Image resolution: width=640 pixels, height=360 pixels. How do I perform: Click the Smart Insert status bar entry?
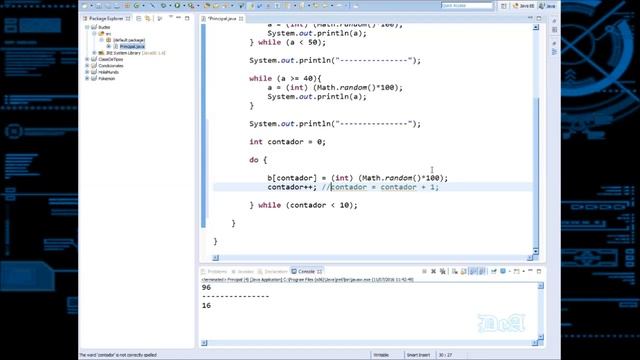click(418, 355)
